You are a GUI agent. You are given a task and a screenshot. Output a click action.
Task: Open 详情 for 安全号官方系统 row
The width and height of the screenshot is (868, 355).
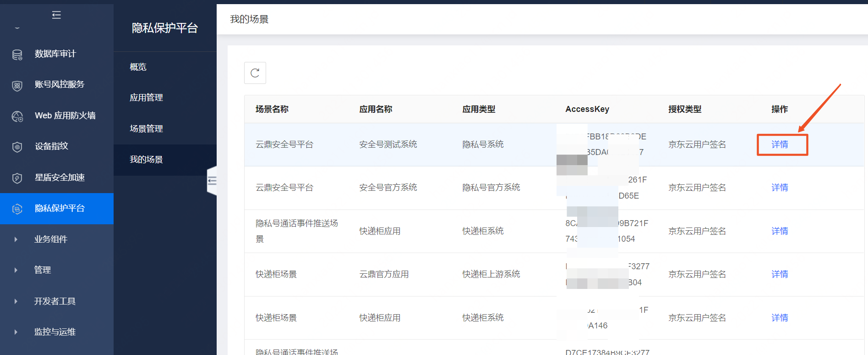click(x=780, y=188)
